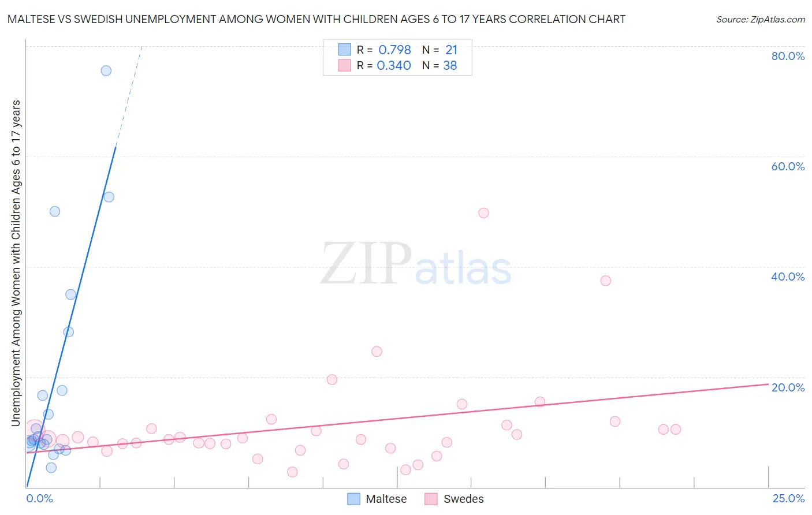The height and width of the screenshot is (515, 812).
Task: Click the 0.0% x-axis origin label
Action: [x=40, y=498]
